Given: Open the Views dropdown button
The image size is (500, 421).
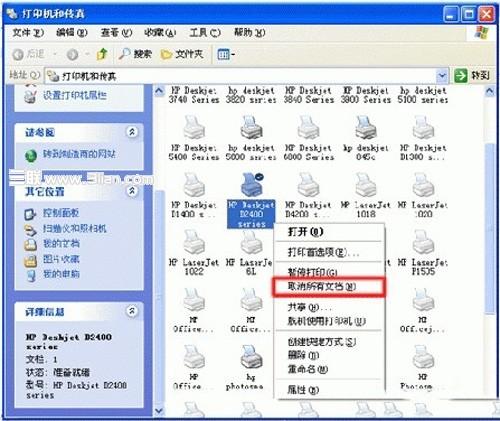Looking at the screenshot, I should (x=226, y=54).
